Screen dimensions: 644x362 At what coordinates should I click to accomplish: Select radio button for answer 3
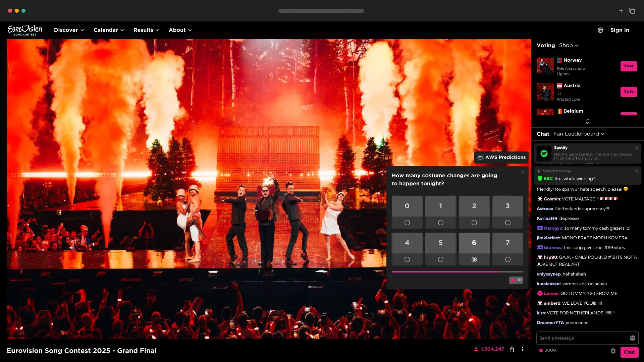click(x=507, y=223)
